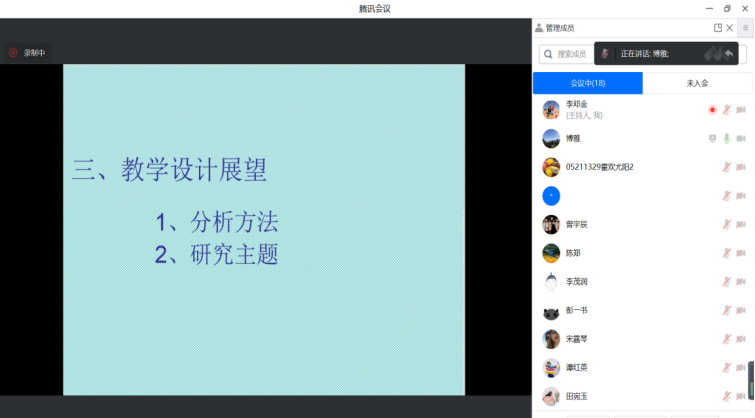
Task: Open the panel menu with three lines
Action: pos(744,28)
